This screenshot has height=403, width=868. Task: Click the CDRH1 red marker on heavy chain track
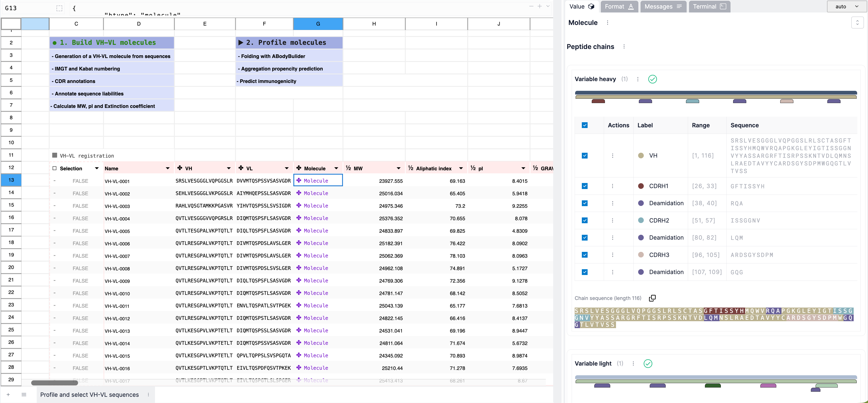point(598,101)
